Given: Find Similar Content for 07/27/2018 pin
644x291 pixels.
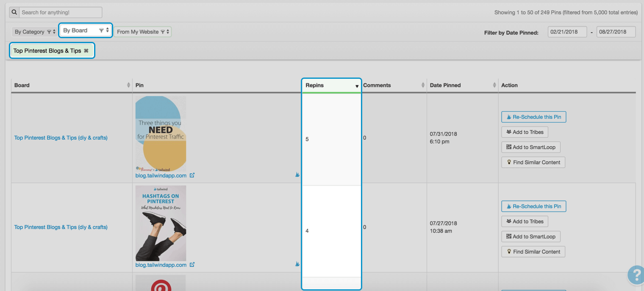Looking at the screenshot, I should pyautogui.click(x=533, y=252).
